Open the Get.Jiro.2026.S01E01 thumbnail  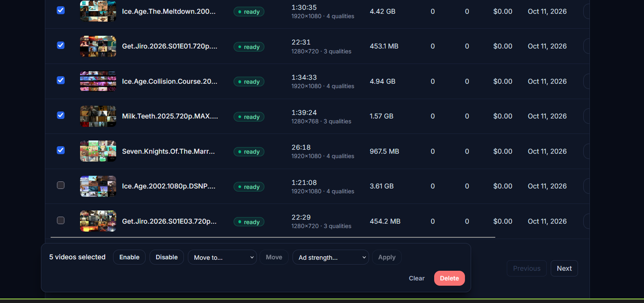(98, 46)
